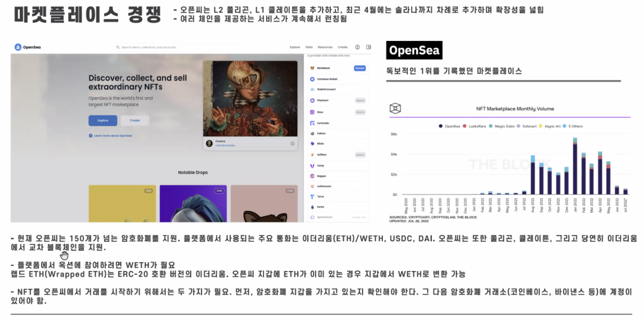Click 'SOURCES: CRYPTOART, CRYPTOSLAM, THE BLOCK' text
The width and height of the screenshot is (644, 320).
pos(433,217)
